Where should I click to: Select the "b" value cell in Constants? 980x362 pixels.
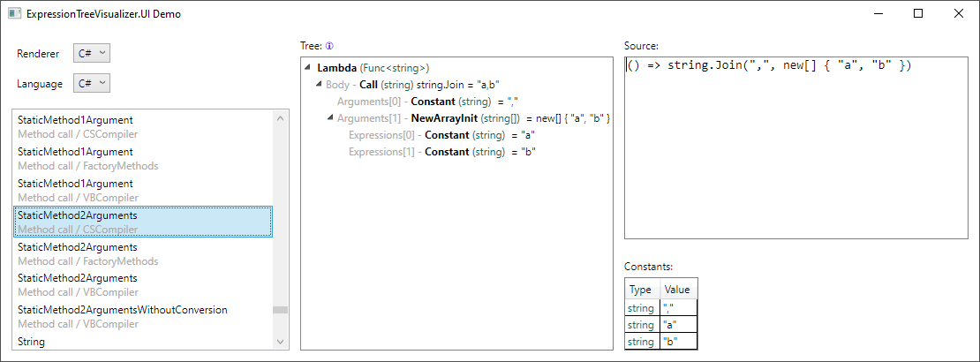pos(679,342)
